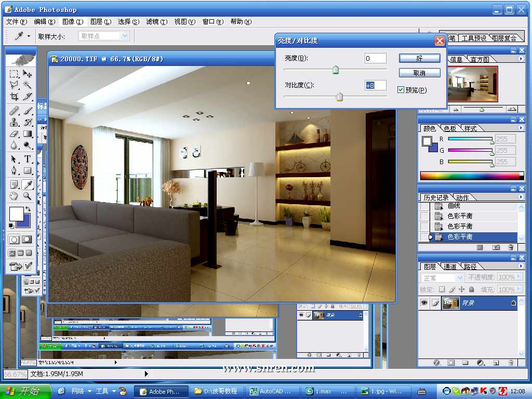Select the Eyedropper tool in toolbox
Image resolution: width=532 pixels, height=399 pixels.
coord(27,184)
